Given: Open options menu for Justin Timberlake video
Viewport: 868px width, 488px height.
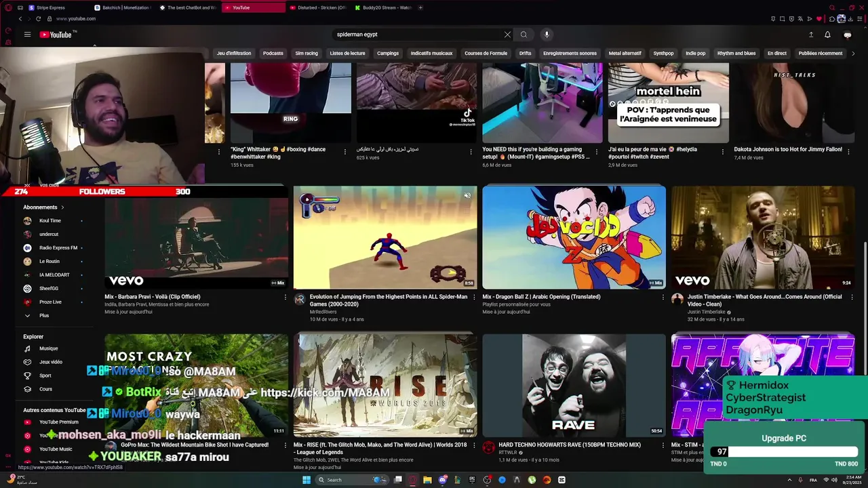Looking at the screenshot, I should point(852,297).
